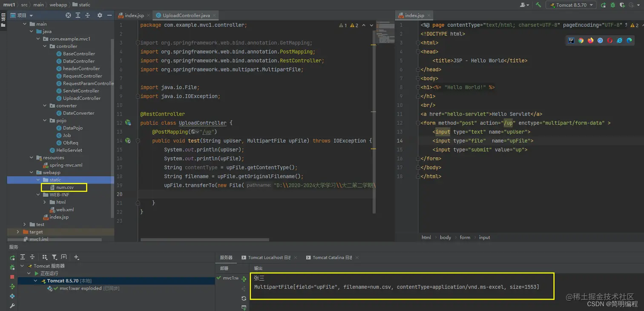Screen dimensions: 644x311
Task: Collapse all in Services toolbar
Action: point(32,257)
